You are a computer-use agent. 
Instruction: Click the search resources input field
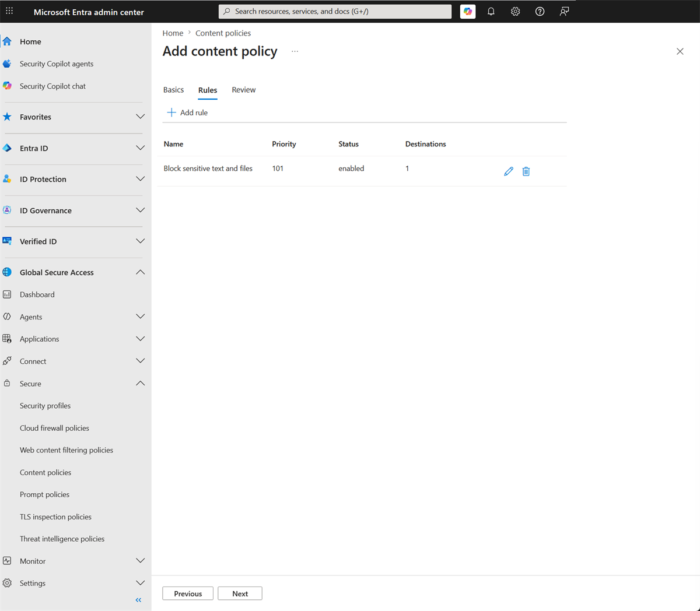click(x=335, y=11)
